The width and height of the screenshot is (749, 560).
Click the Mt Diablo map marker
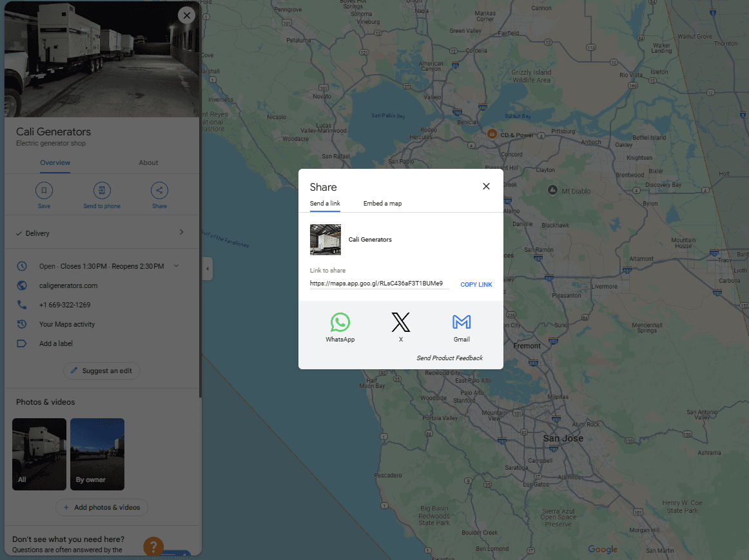[x=552, y=191]
